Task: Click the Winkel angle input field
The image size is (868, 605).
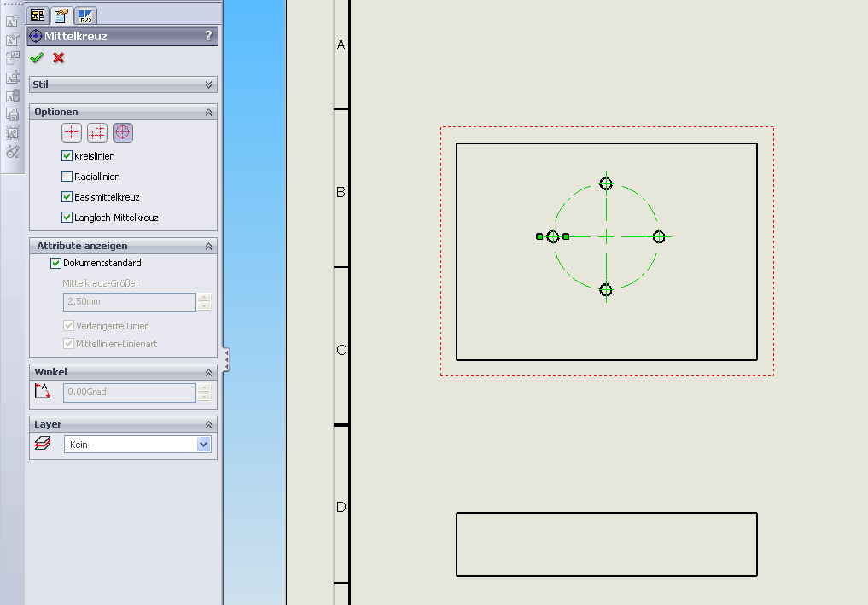Action: tap(130, 393)
